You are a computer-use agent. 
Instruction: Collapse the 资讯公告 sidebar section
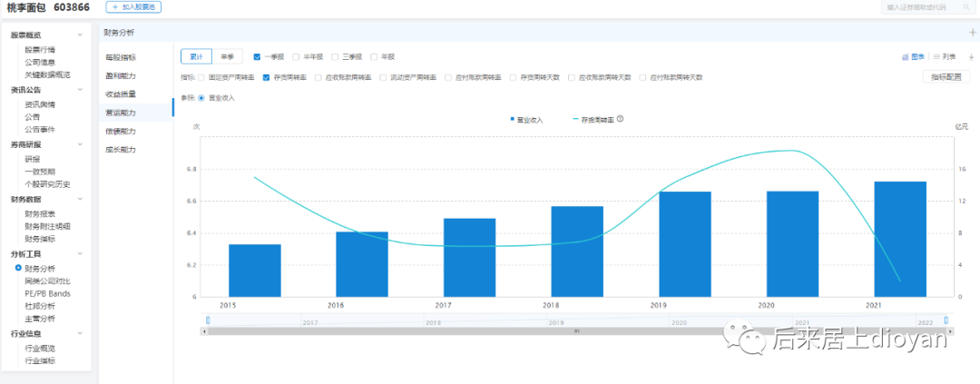pyautogui.click(x=81, y=90)
